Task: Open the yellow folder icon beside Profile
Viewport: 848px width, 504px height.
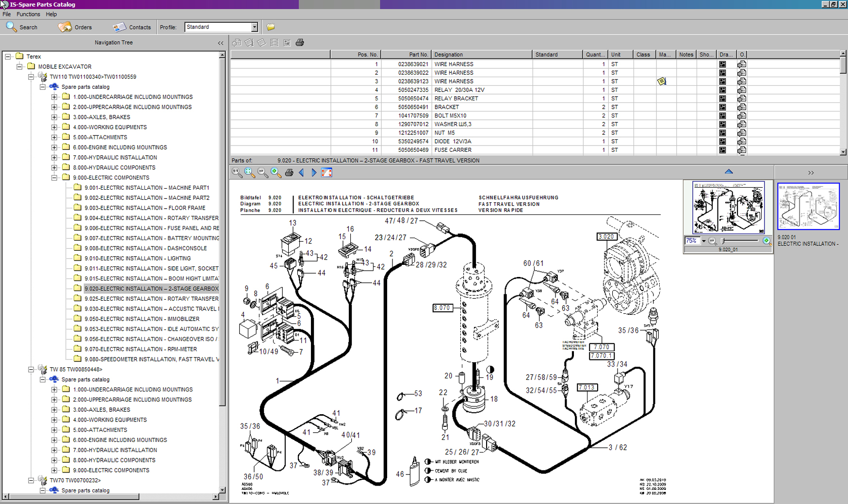Action: [271, 27]
